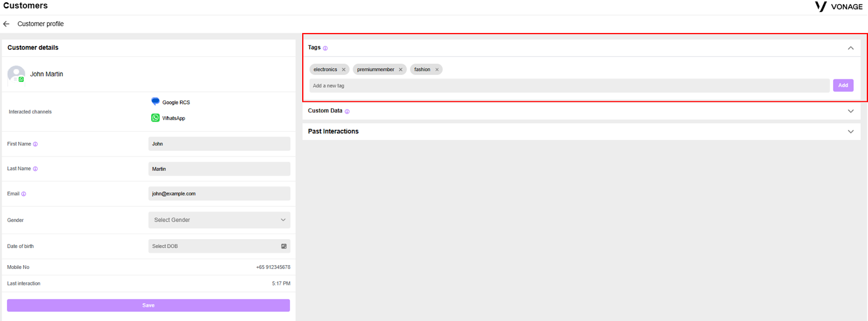Click the WhatsApp channel icon
Screen dimensions: 868x321
[155, 118]
